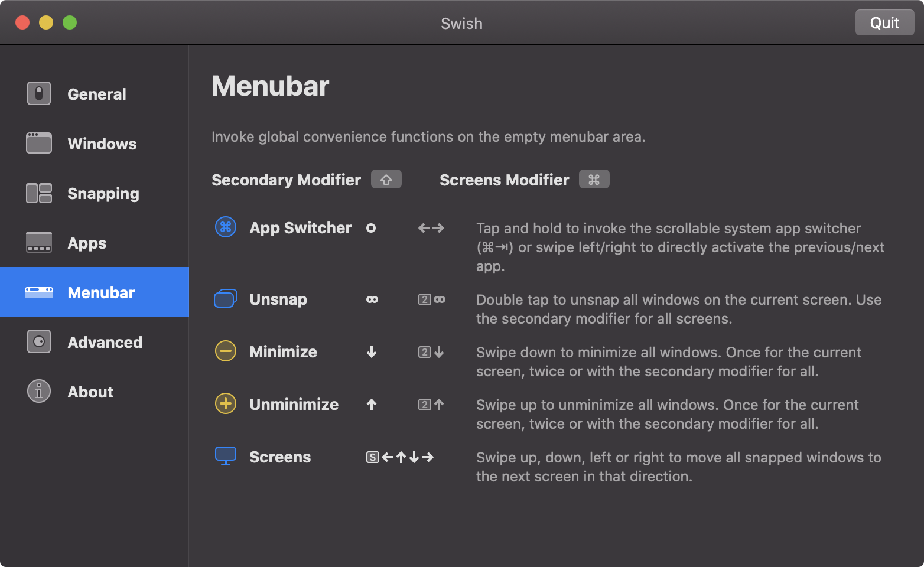This screenshot has height=567, width=924.
Task: Click the General sidebar icon
Action: [x=39, y=93]
